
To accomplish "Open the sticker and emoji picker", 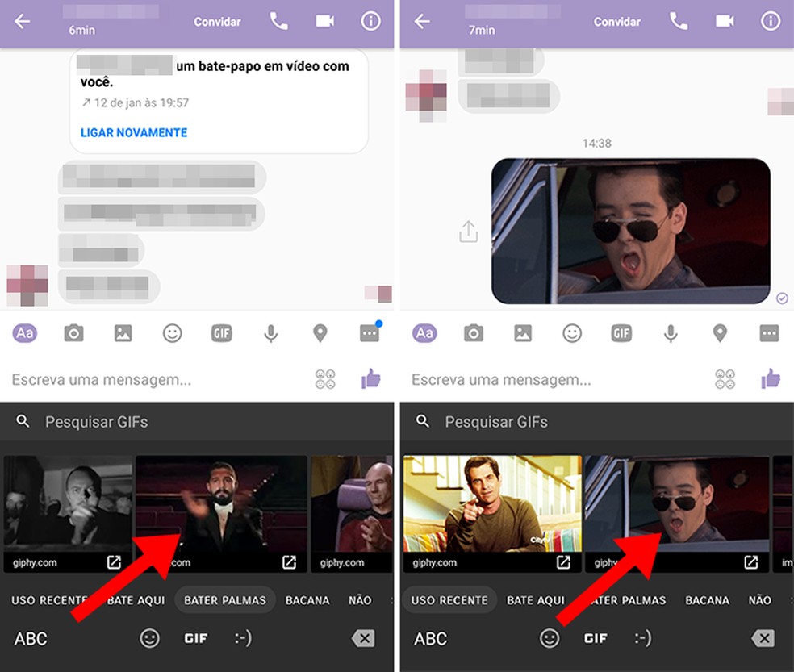I will click(172, 332).
